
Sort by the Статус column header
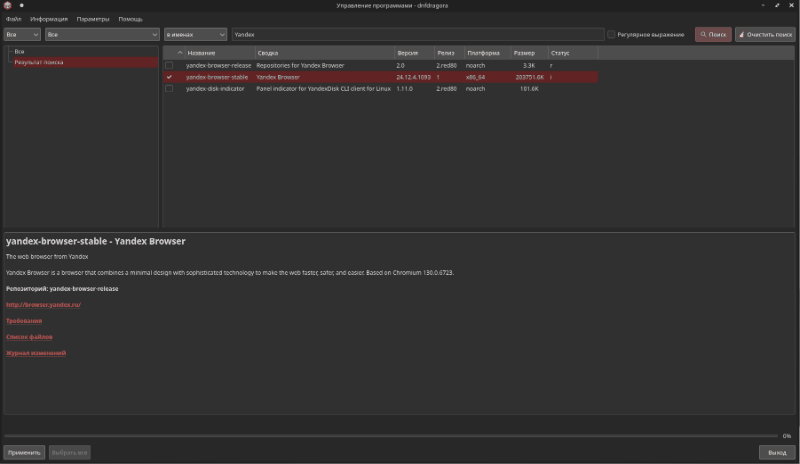[x=573, y=53]
